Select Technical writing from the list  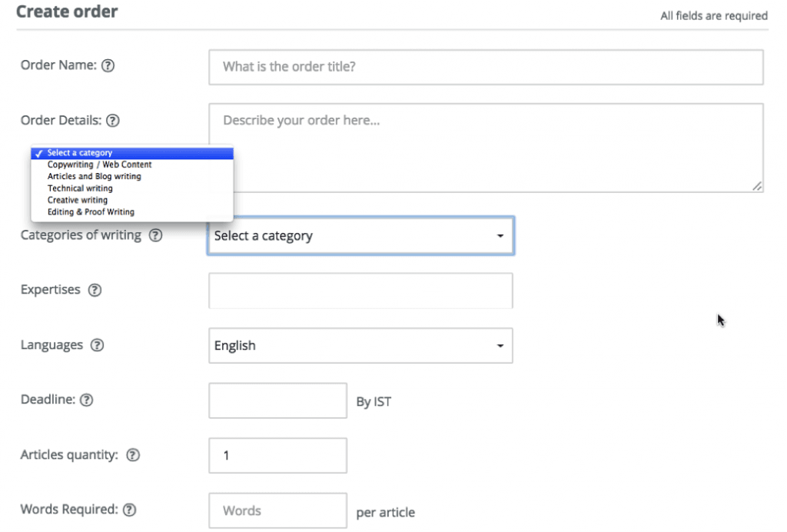point(132,188)
